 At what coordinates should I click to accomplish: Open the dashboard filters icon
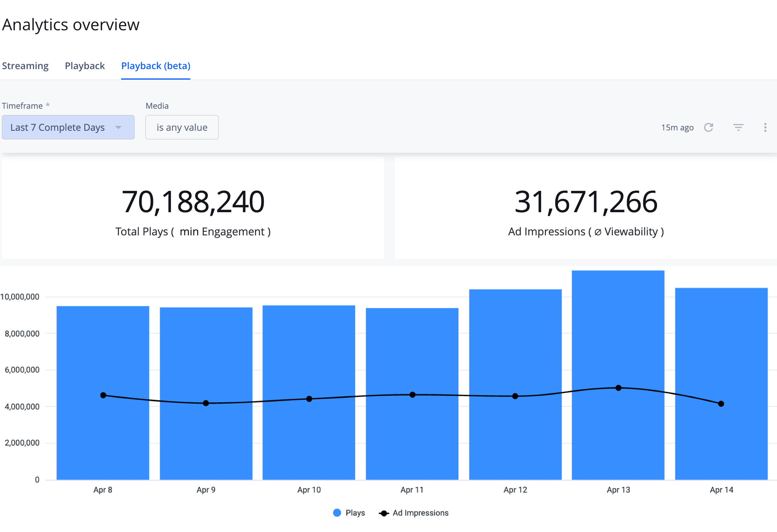point(738,127)
